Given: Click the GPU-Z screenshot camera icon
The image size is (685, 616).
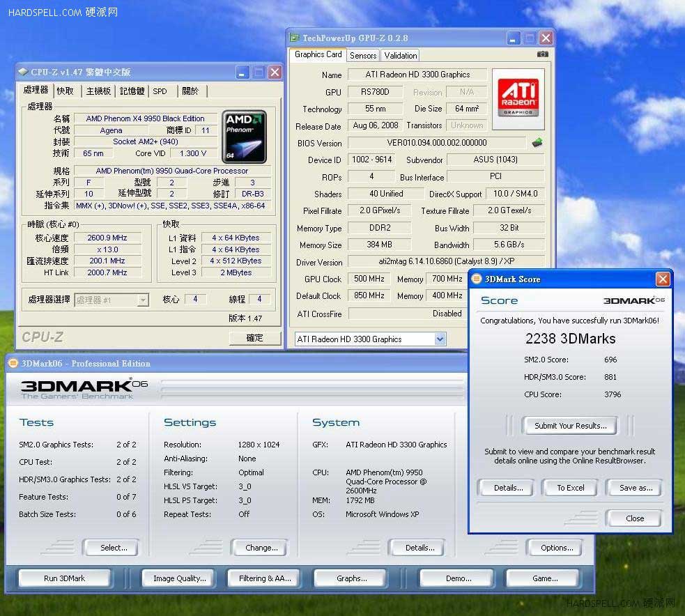Looking at the screenshot, I should [543, 54].
